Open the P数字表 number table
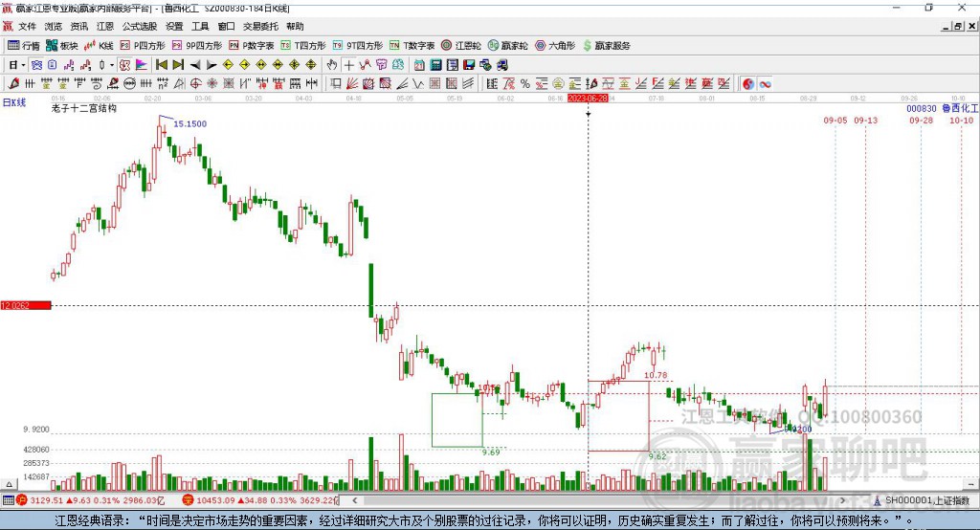Viewport: 980px width, 530px height. pyautogui.click(x=252, y=46)
